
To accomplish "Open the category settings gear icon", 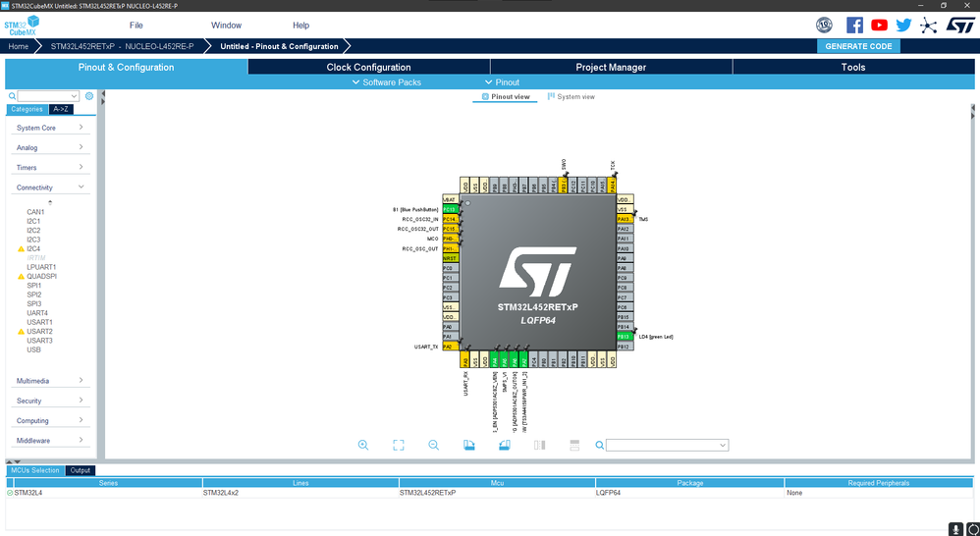I will pos(89,96).
